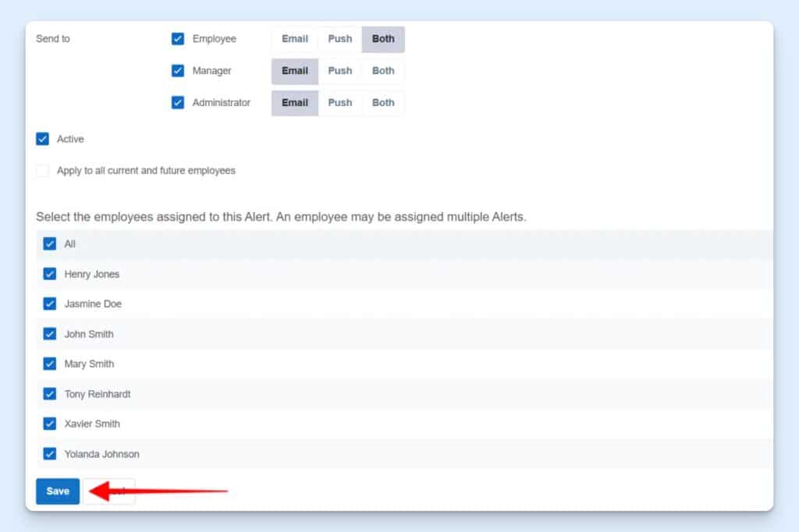Deselect Henry Jones from the alert
799x532 pixels.
[x=50, y=274]
